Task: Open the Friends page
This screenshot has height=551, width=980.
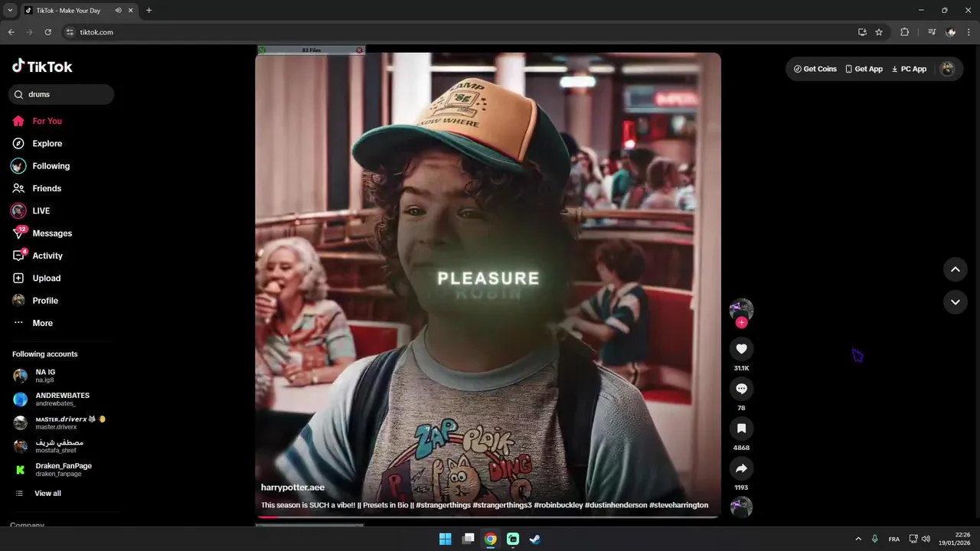Action: click(36, 188)
